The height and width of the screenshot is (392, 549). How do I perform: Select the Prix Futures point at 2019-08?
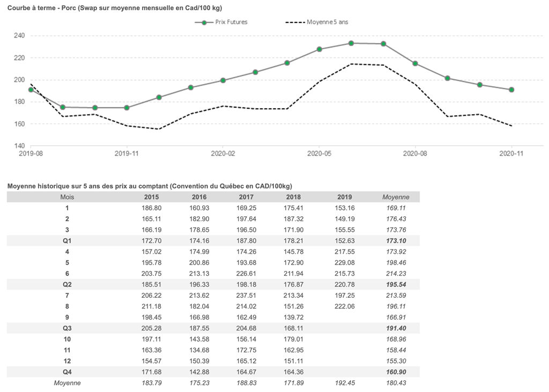[x=31, y=89]
